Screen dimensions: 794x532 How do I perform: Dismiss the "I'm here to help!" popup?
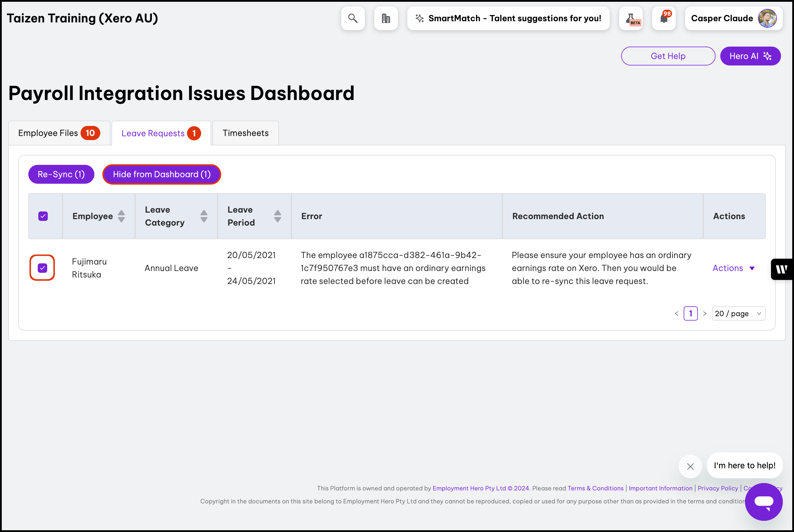click(690, 467)
